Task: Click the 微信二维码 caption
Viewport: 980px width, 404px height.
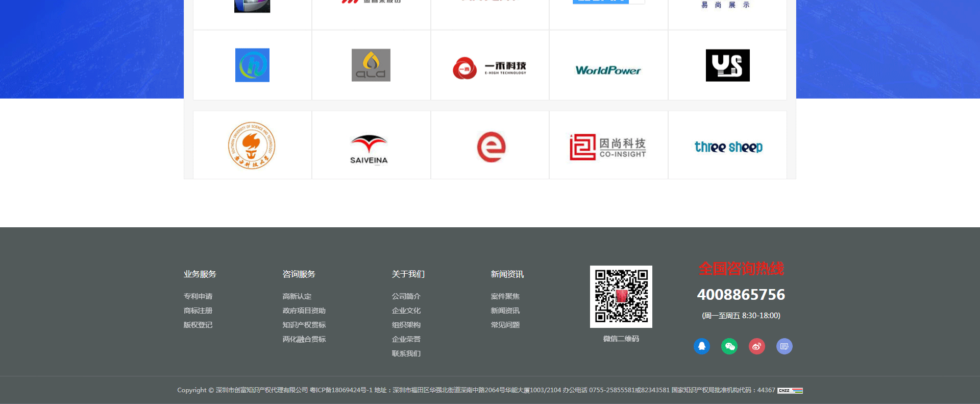Action: pyautogui.click(x=621, y=339)
